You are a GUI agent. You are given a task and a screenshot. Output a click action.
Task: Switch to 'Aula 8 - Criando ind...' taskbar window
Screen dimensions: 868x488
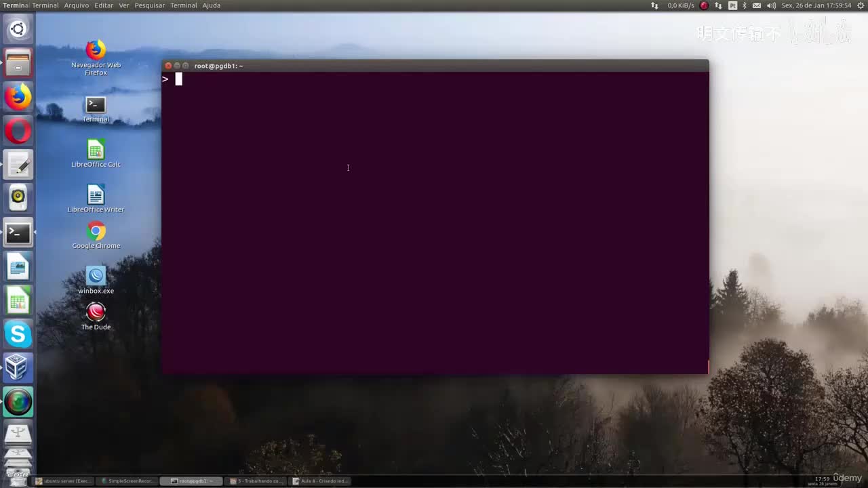point(320,481)
